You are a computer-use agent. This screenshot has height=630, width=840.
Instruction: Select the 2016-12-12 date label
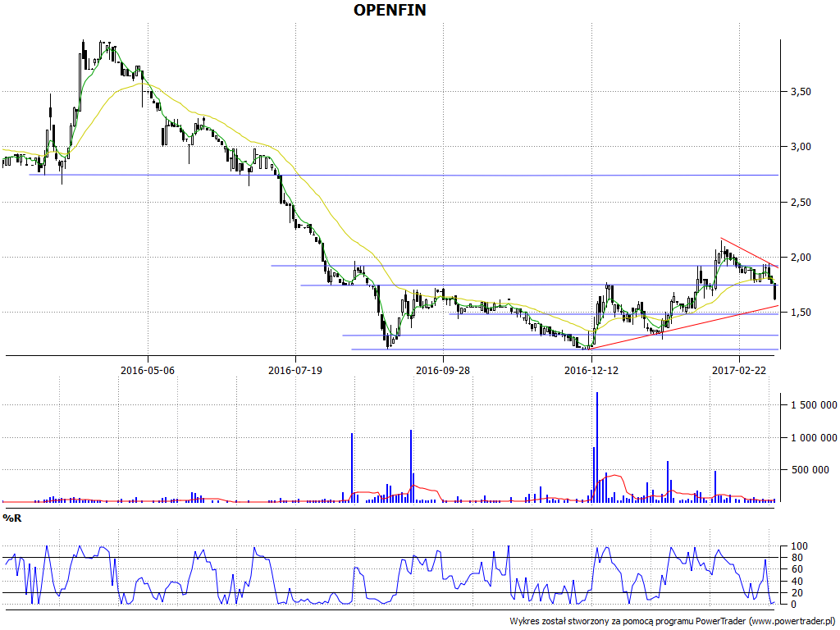[591, 370]
